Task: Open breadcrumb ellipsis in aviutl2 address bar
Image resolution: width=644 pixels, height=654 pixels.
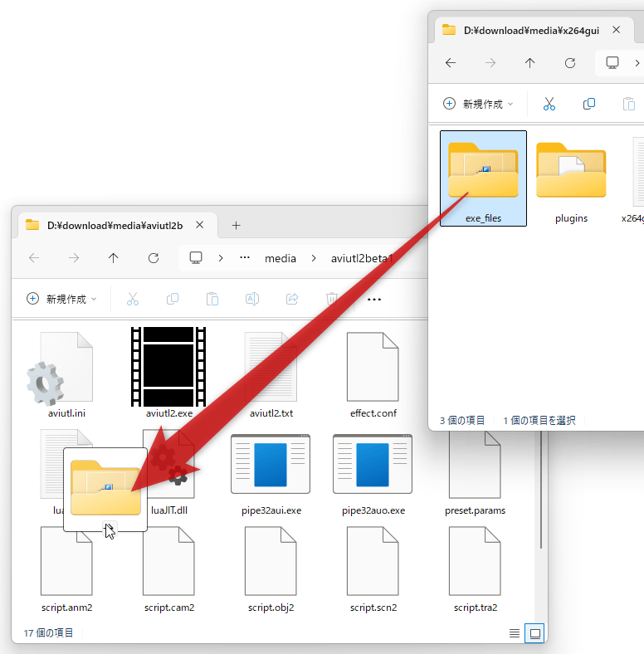Action: pos(245,258)
